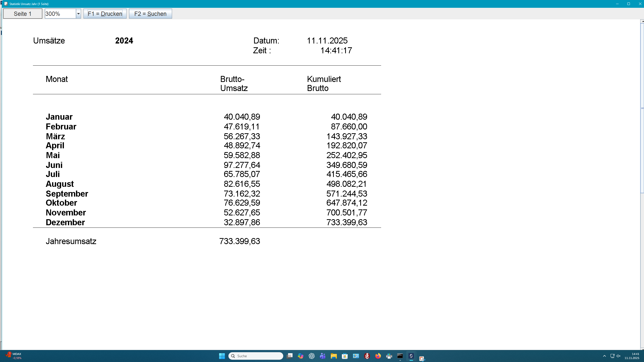Open Task View from the taskbar
This screenshot has height=362, width=644.
click(x=290, y=356)
